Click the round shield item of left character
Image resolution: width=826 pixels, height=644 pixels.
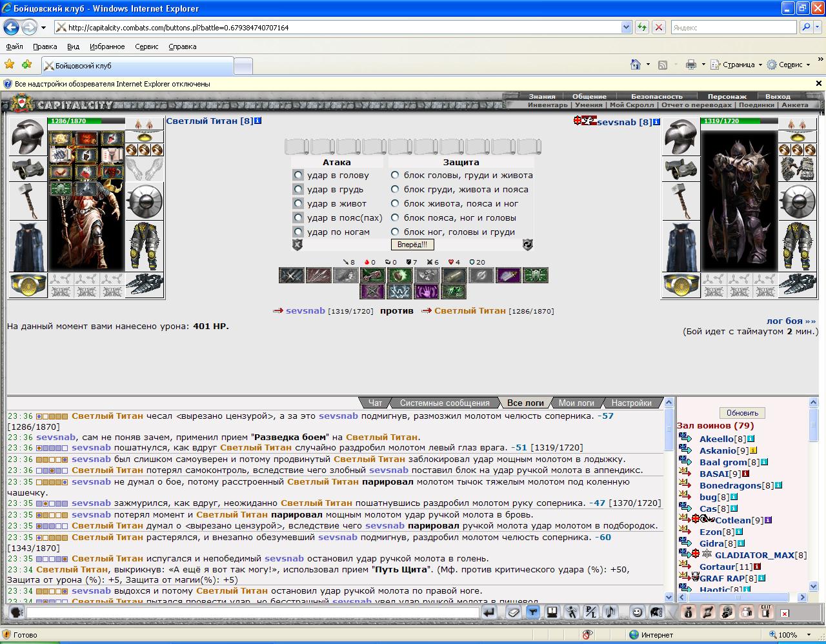[x=145, y=201]
